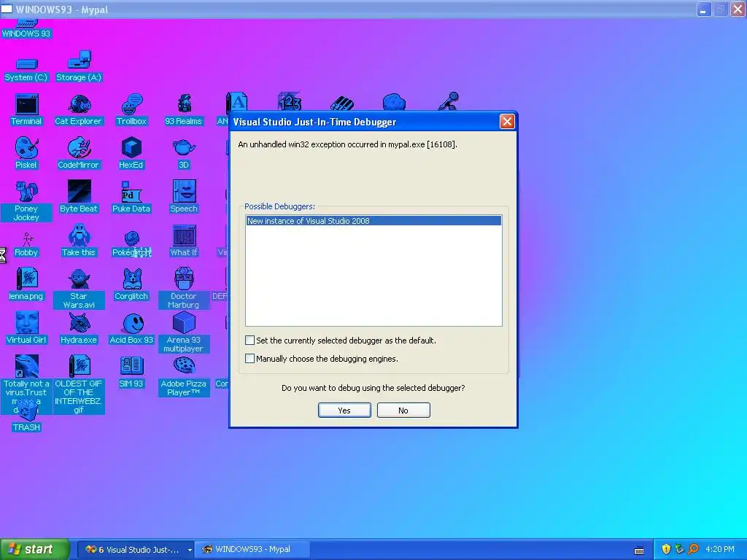Open the Windows start button
The image size is (747, 560).
click(35, 549)
